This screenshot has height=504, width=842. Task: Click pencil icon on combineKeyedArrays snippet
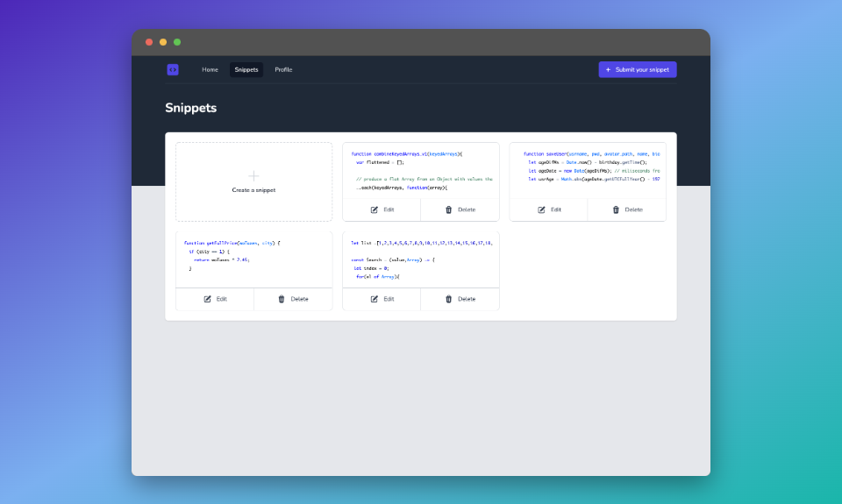coord(375,209)
